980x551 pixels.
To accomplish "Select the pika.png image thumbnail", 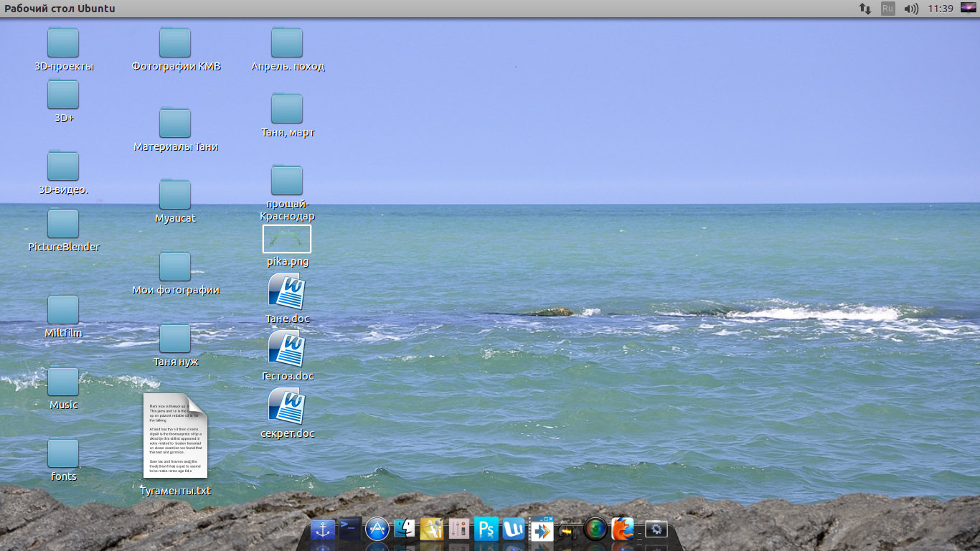I will click(287, 239).
